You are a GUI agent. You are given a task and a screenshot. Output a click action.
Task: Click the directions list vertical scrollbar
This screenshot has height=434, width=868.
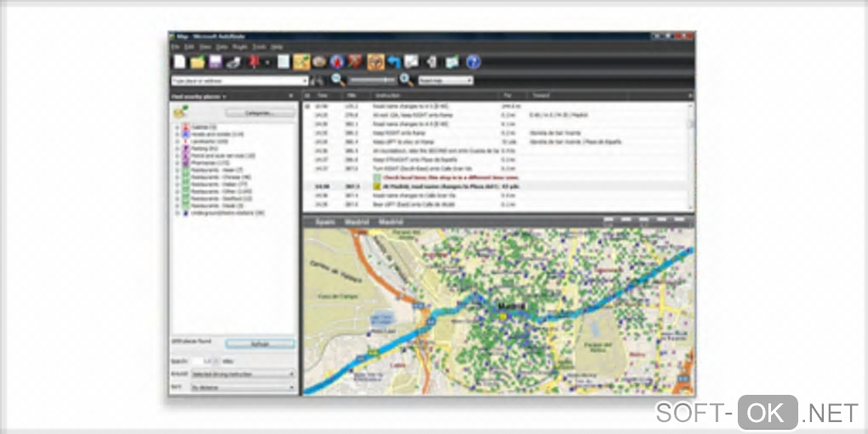pos(691,155)
